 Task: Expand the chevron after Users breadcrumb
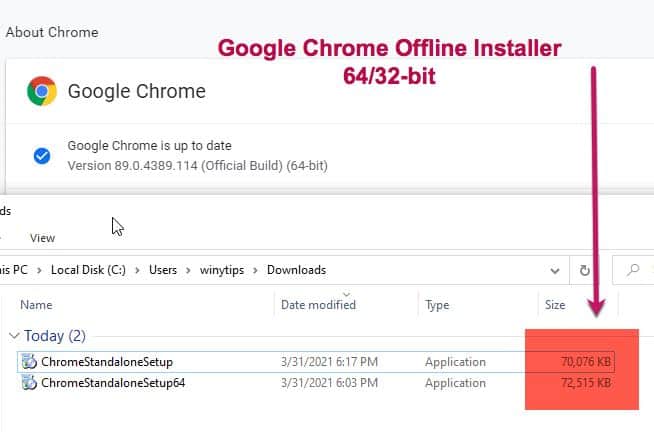tap(188, 270)
